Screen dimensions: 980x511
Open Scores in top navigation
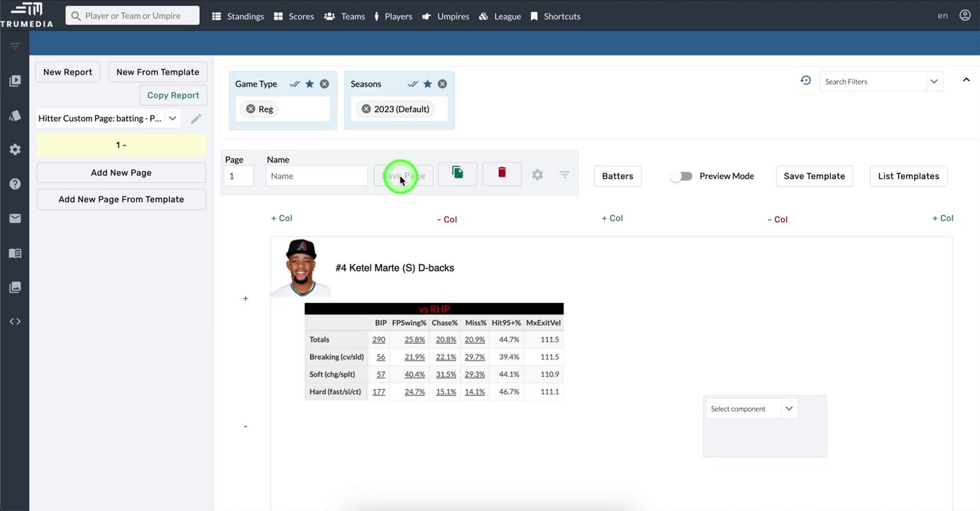pyautogui.click(x=294, y=16)
